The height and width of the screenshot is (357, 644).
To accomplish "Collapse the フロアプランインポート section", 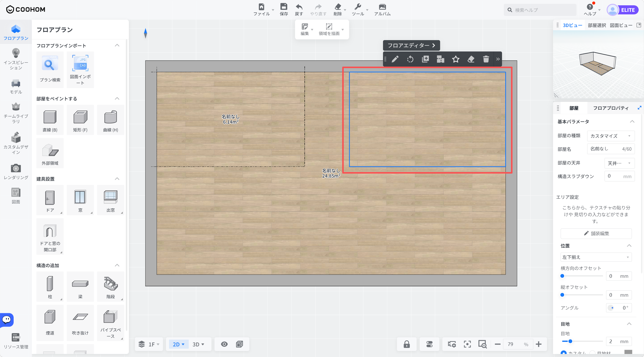I will (x=117, y=45).
